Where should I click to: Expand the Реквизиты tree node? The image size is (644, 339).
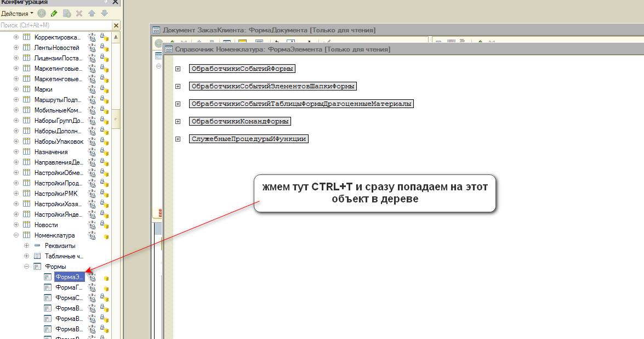click(26, 246)
